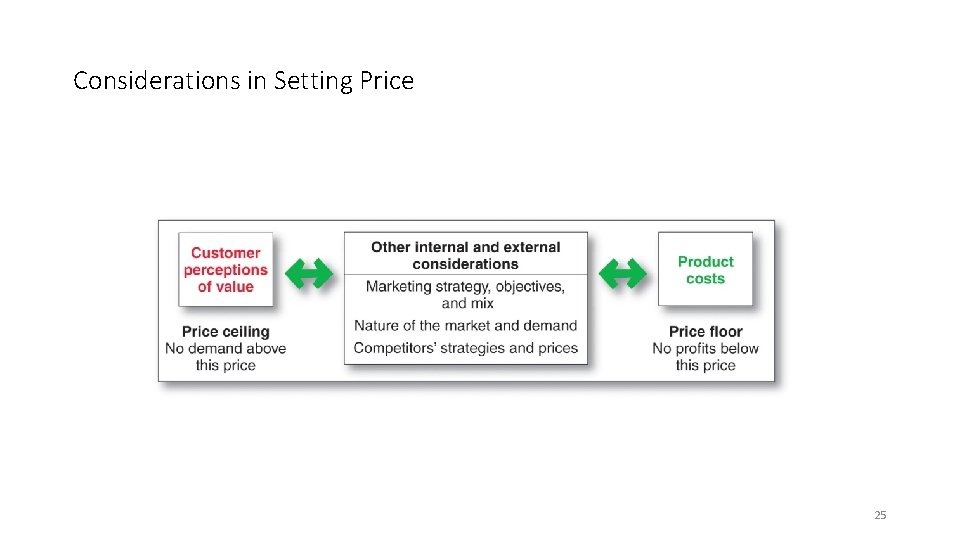The height and width of the screenshot is (540, 960).
Task: Click the No demand above text
Action: pyautogui.click(x=226, y=348)
